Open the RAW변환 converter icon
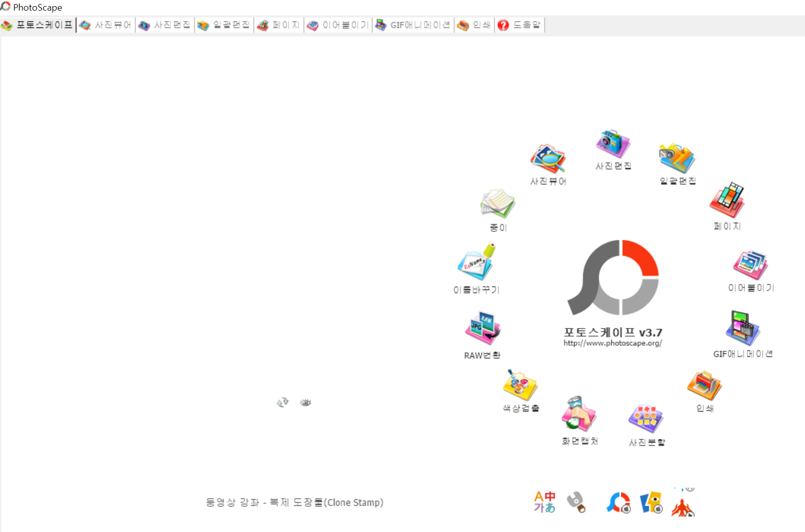The width and height of the screenshot is (805, 532). tap(482, 329)
